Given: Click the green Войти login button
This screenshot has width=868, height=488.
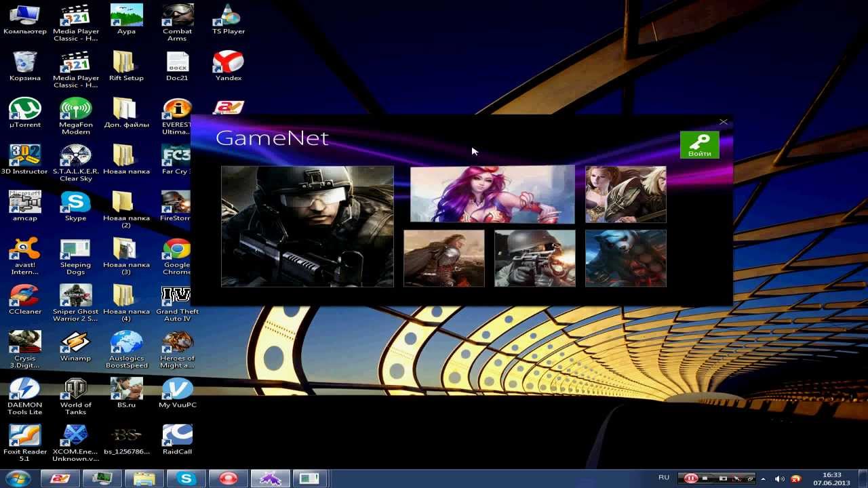Looking at the screenshot, I should 699,145.
